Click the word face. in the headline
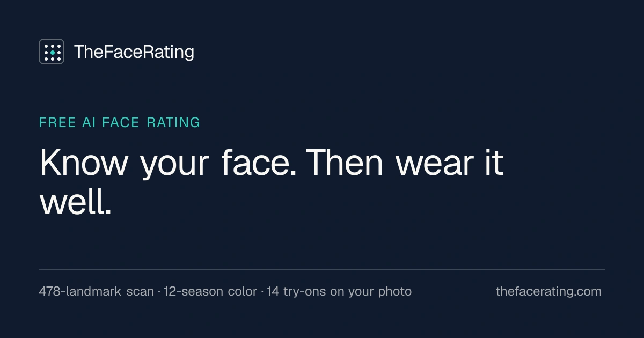This screenshot has width=644, height=338. (x=259, y=162)
